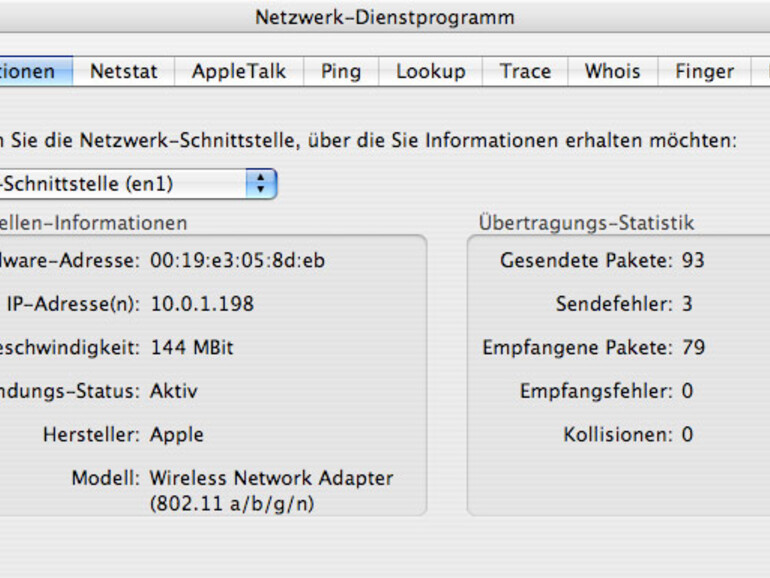Image resolution: width=770 pixels, height=578 pixels.
Task: Click the Empfangene Pakete count 79
Action: [693, 348]
